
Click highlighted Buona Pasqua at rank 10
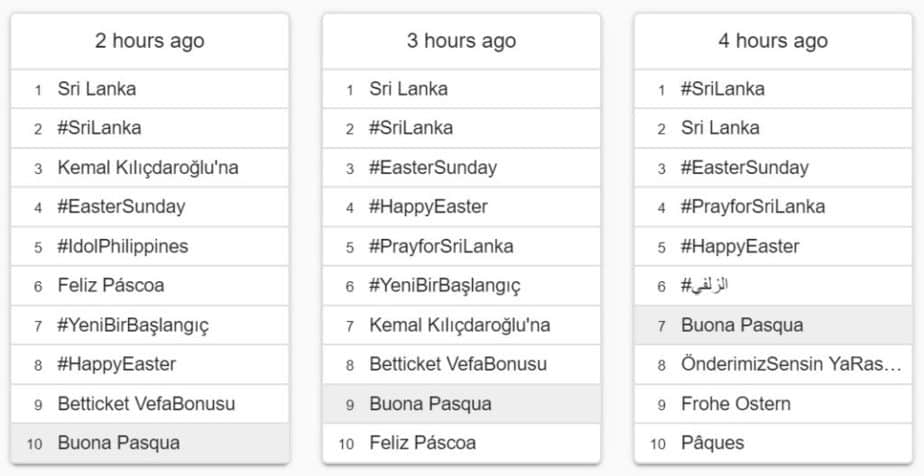point(150,443)
